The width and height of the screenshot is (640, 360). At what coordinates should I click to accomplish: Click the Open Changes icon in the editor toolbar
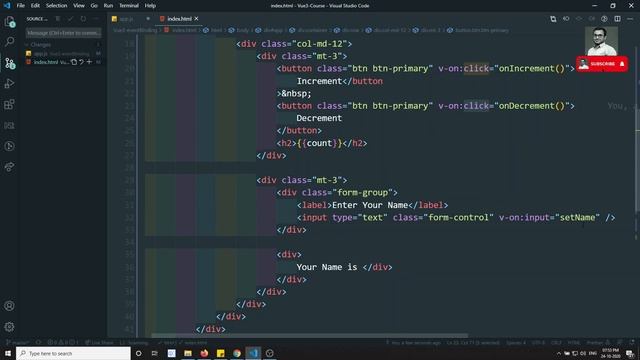point(553,19)
